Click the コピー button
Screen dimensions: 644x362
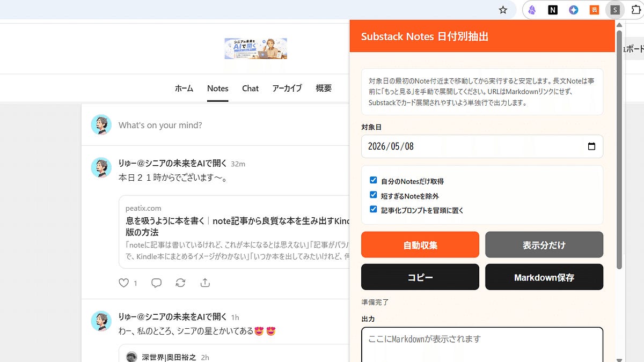pyautogui.click(x=420, y=277)
